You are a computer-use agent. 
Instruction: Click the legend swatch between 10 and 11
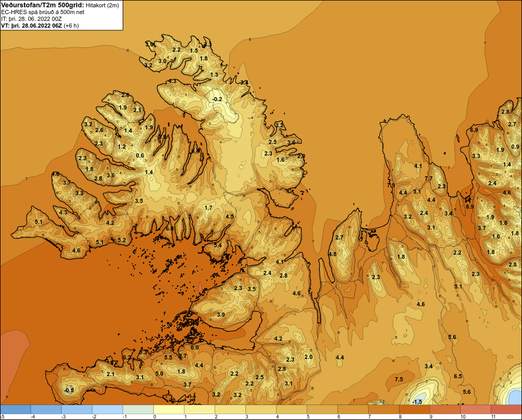point(476,409)
